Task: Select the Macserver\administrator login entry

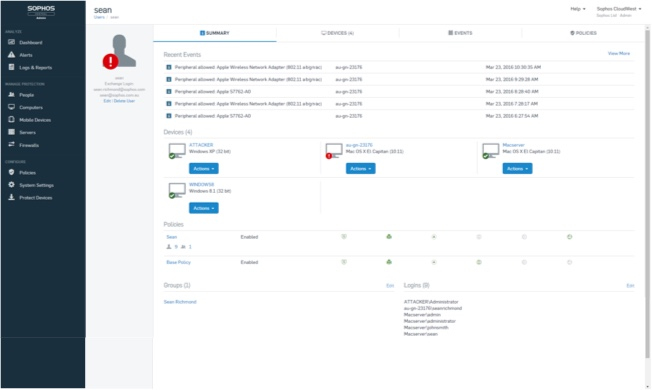Action: (x=430, y=321)
